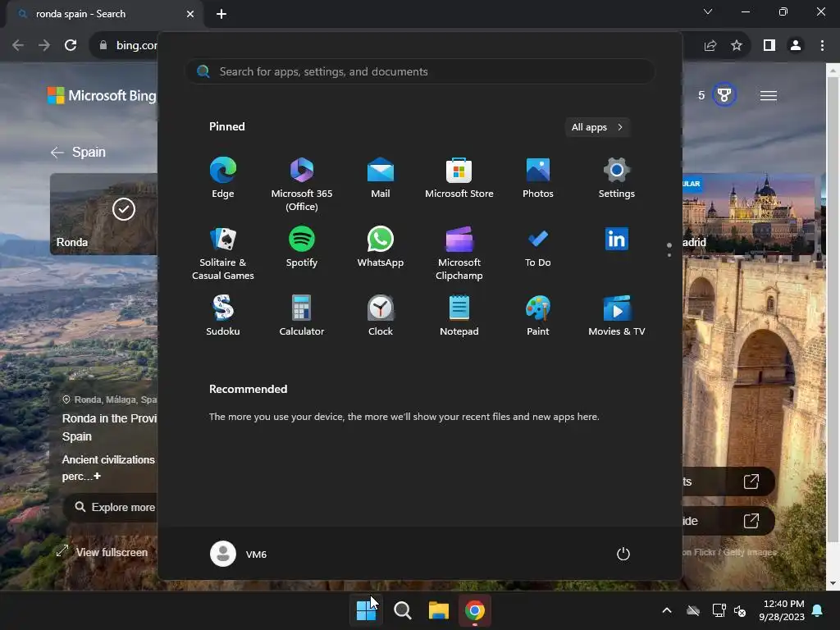This screenshot has width=840, height=630.
Task: Toggle Chrome side panel
Action: pyautogui.click(x=769, y=46)
